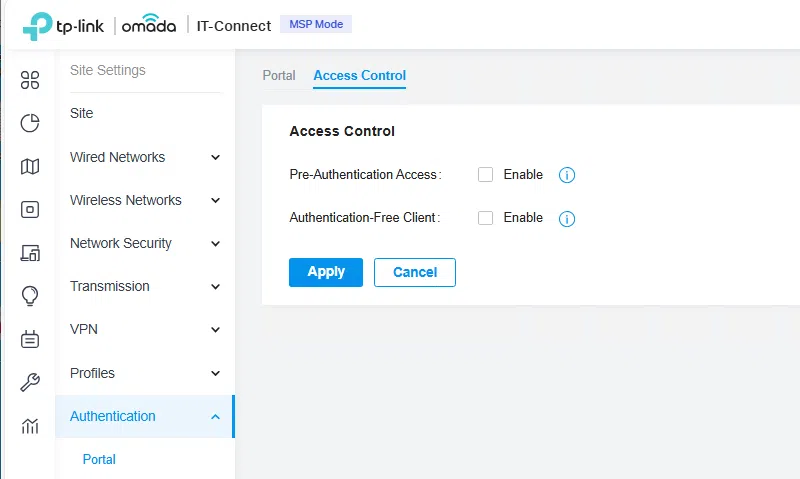
Task: Enable the Pre-Authentication Access checkbox
Action: click(486, 175)
